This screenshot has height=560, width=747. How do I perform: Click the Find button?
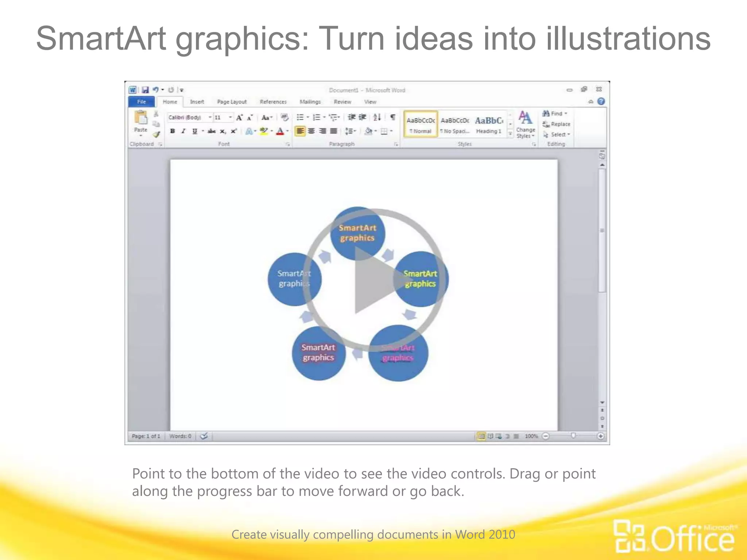click(x=555, y=114)
